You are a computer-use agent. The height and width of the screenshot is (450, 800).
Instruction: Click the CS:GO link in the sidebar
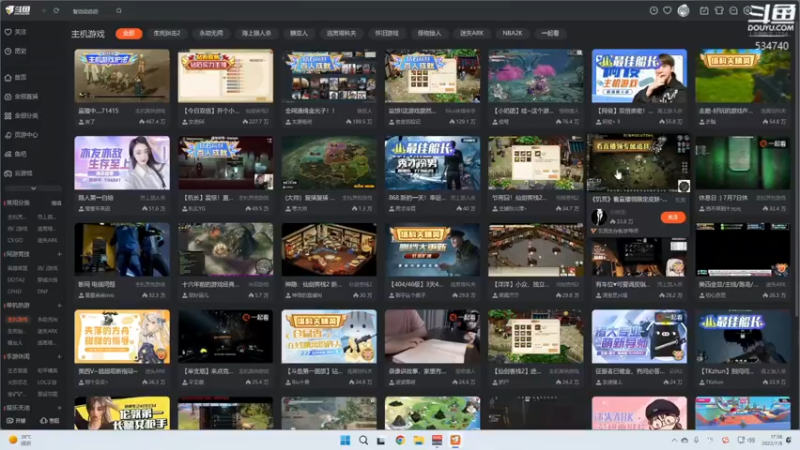[x=15, y=240]
